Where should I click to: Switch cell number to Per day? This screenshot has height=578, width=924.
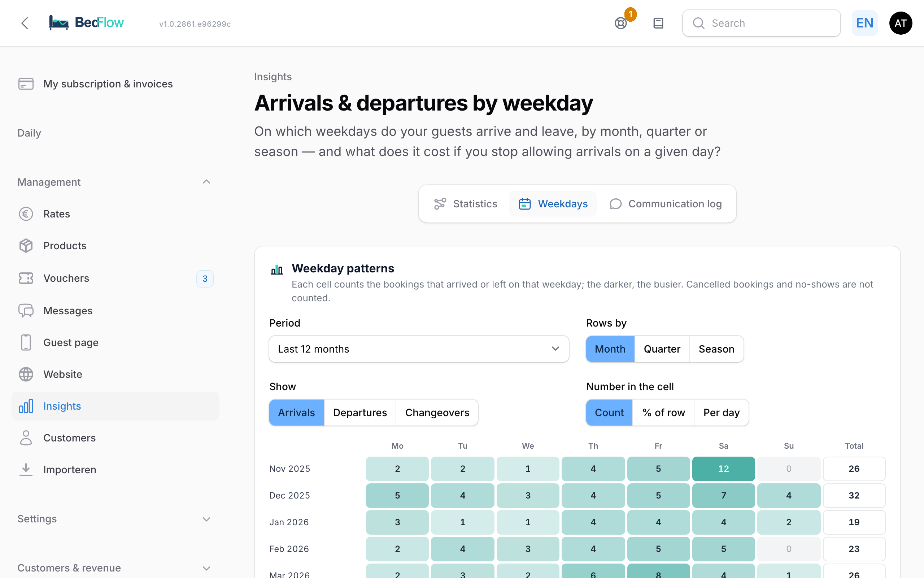coord(721,413)
